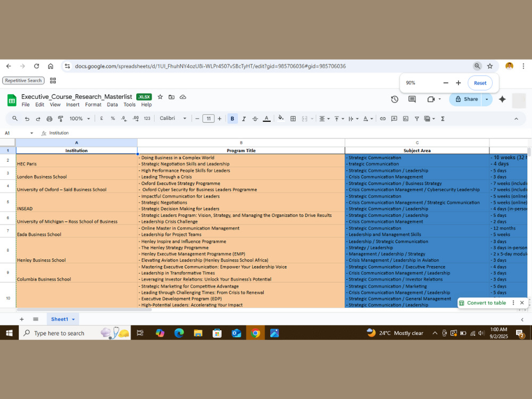
Task: Open the Edit menu
Action: tap(40, 104)
